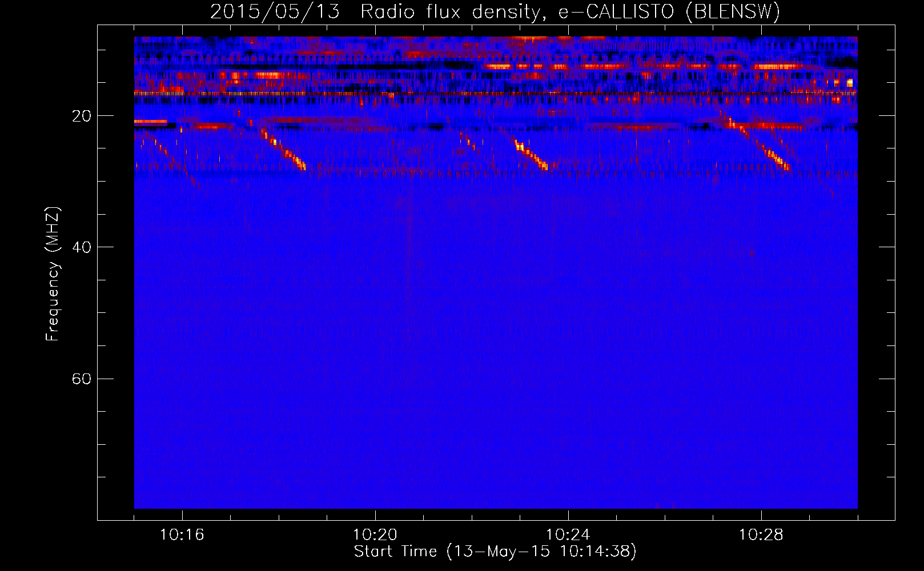Click the "Start Time (13-May-15 10:14:38)" label

click(x=495, y=552)
